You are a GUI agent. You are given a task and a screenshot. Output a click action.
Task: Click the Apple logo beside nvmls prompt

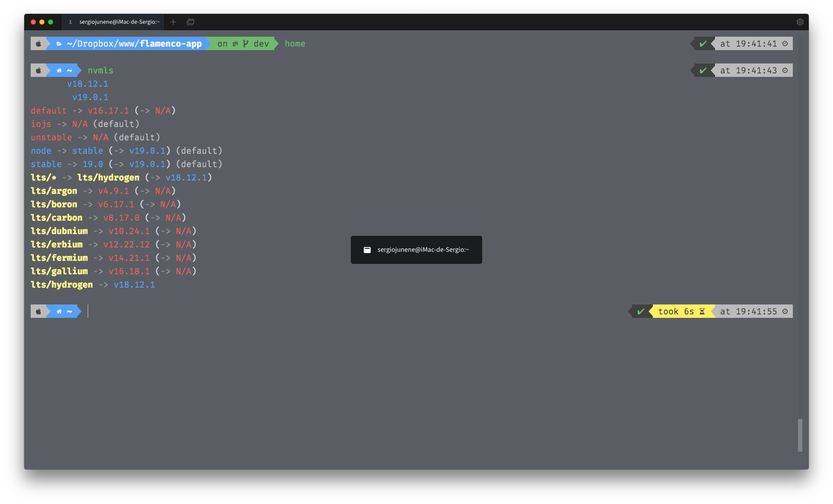[38, 70]
